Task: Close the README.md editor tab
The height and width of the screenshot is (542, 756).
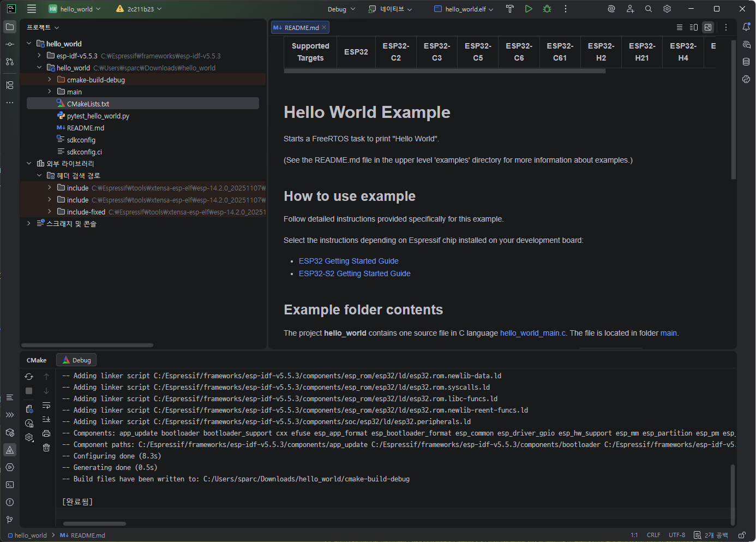Action: pyautogui.click(x=324, y=27)
